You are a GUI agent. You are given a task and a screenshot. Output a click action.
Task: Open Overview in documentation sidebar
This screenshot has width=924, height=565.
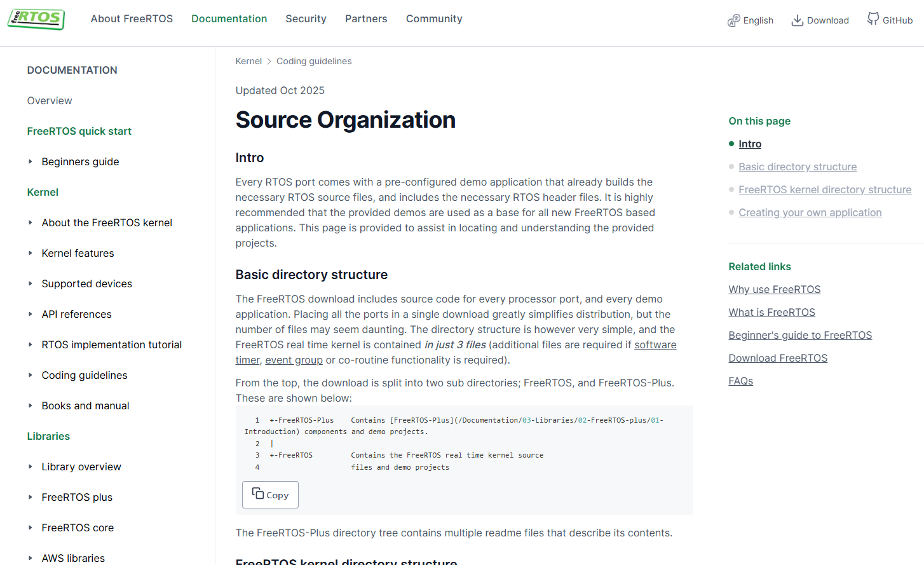tap(50, 100)
